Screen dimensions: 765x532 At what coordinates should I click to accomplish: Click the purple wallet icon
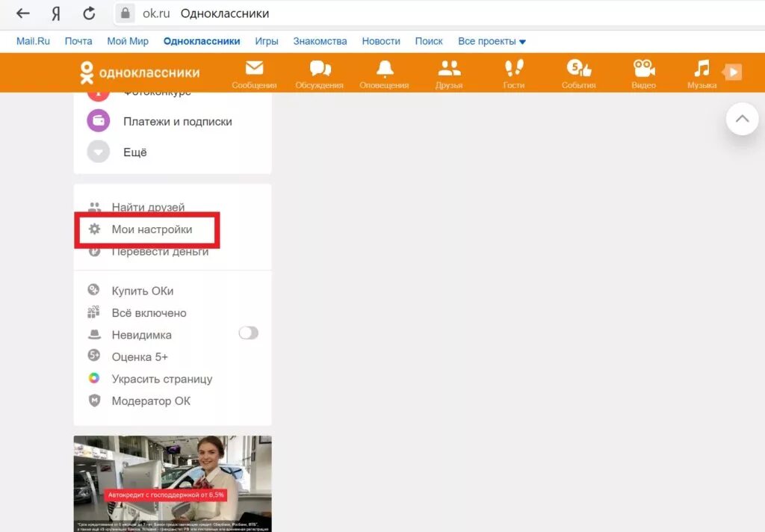click(x=99, y=120)
